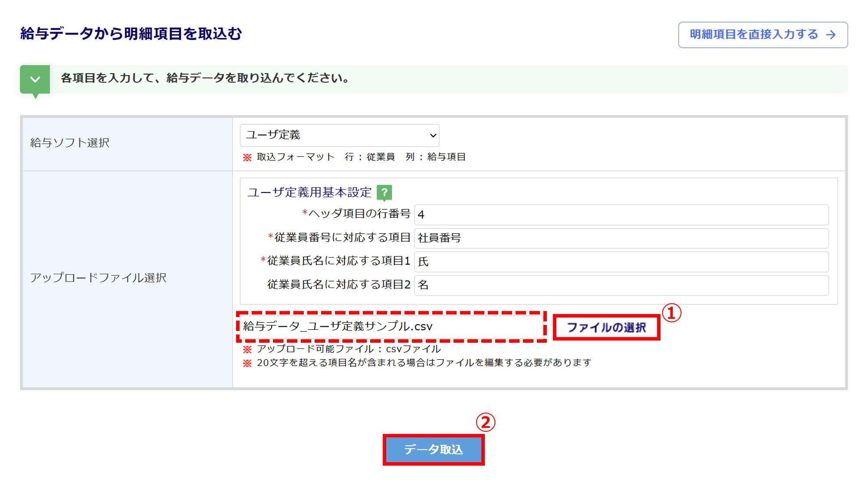Click the green question mark help icon
This screenshot has width=868, height=480.
point(384,192)
